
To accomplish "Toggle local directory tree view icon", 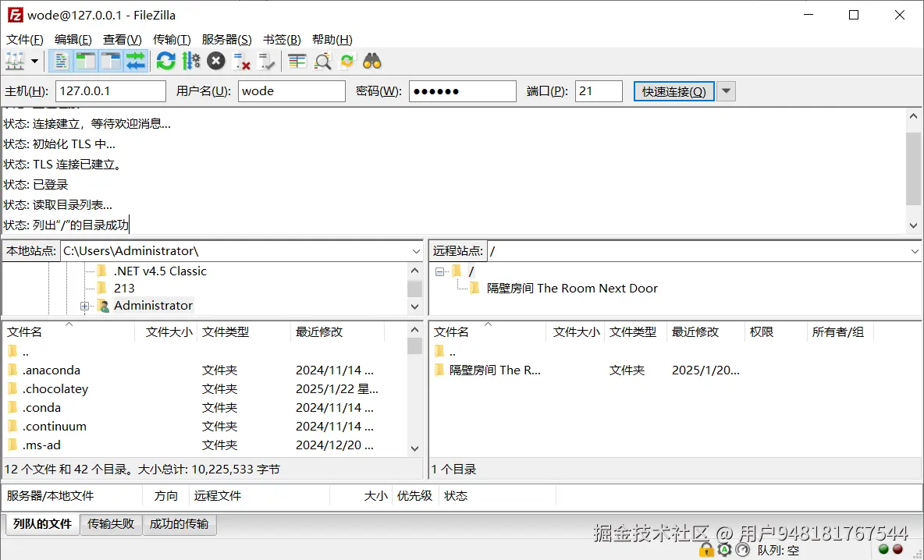I will click(x=86, y=61).
